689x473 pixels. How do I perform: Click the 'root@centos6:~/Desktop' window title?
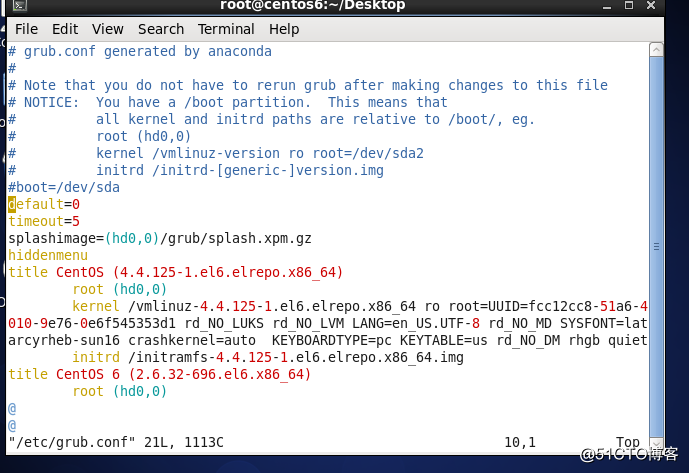312,5
